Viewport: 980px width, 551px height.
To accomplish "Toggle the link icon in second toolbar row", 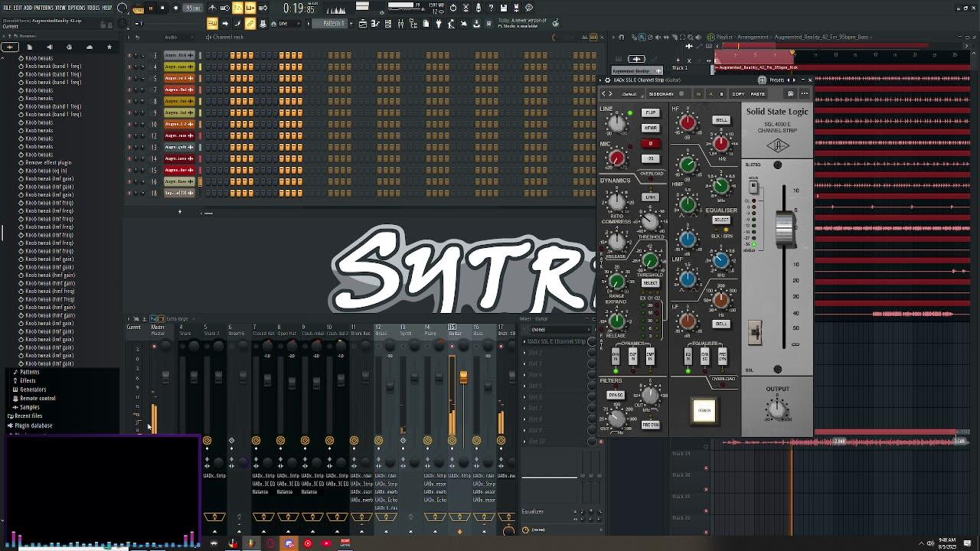I will 250,24.
